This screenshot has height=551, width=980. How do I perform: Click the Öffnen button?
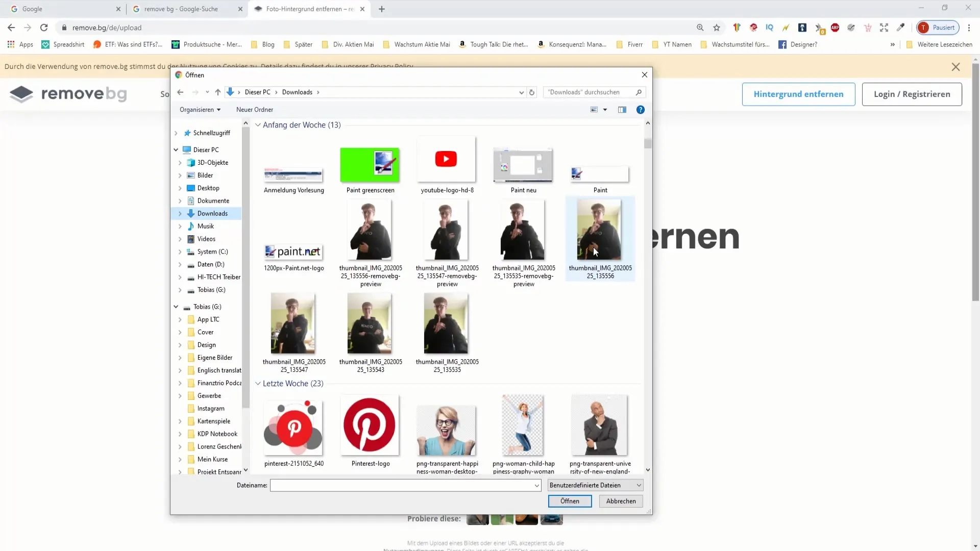570,501
